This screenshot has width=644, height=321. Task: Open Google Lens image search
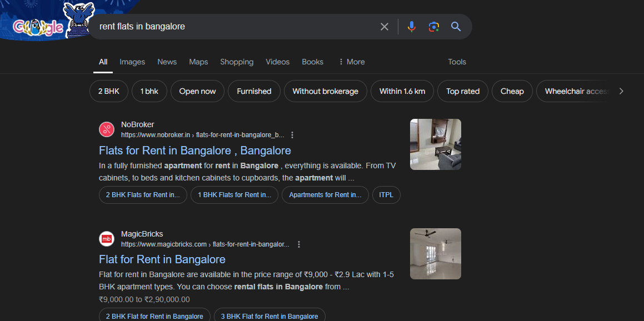tap(434, 27)
